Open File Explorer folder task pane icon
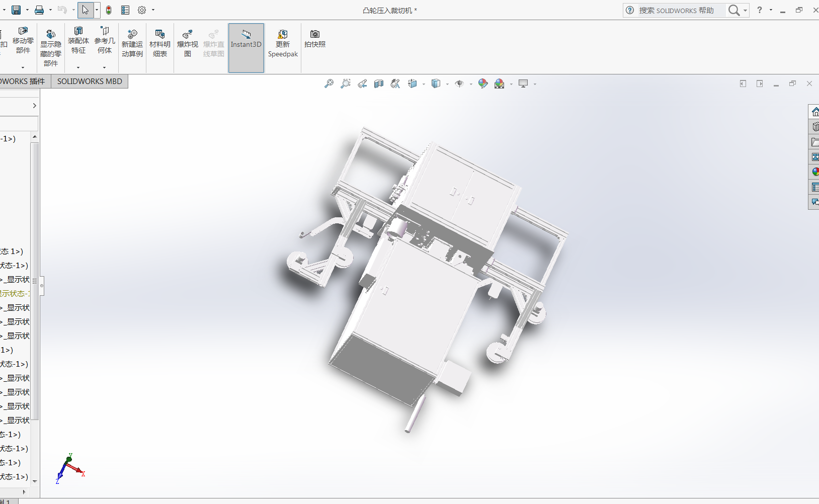Viewport: 819px width, 504px height. tap(815, 142)
